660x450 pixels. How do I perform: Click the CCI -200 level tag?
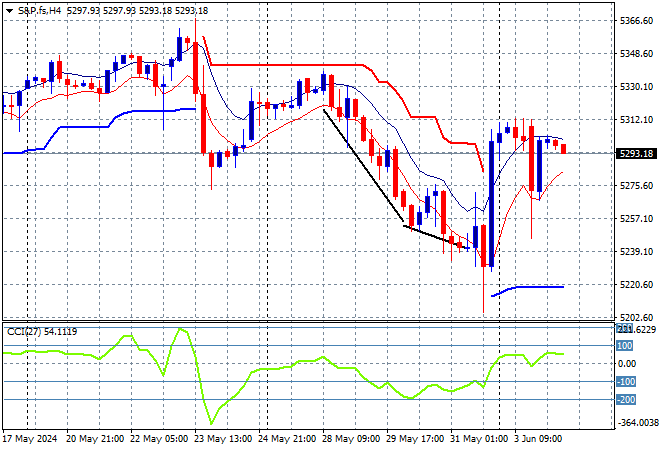tap(626, 399)
